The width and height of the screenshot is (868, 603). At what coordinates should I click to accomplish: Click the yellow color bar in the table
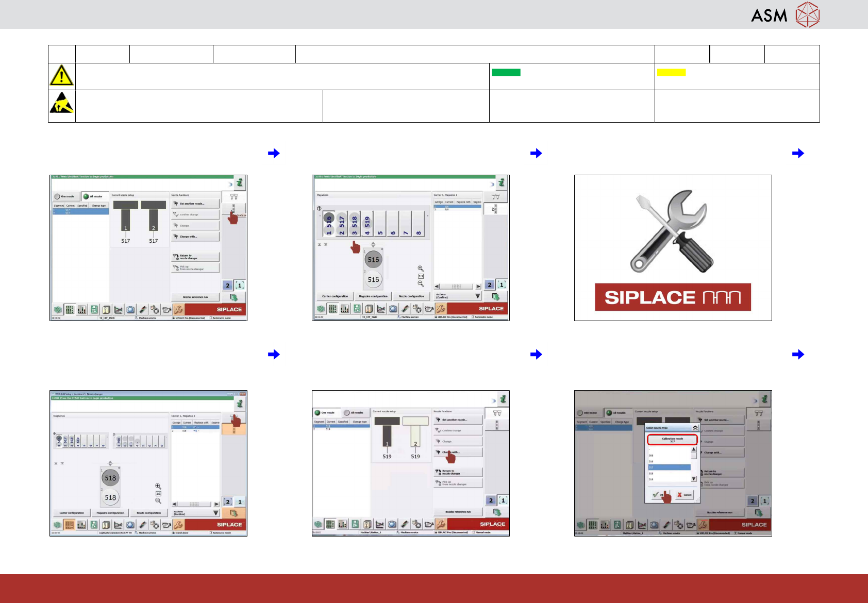click(671, 73)
